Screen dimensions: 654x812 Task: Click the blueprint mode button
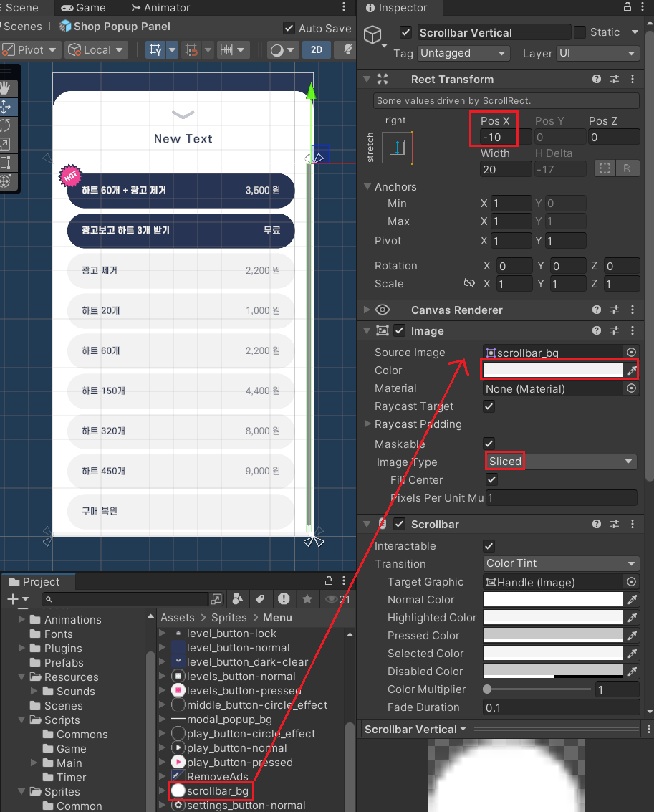tap(605, 168)
